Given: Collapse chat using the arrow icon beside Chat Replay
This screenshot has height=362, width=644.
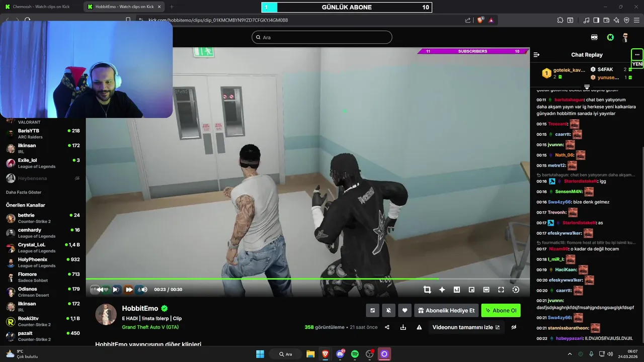Looking at the screenshot, I should point(536,55).
